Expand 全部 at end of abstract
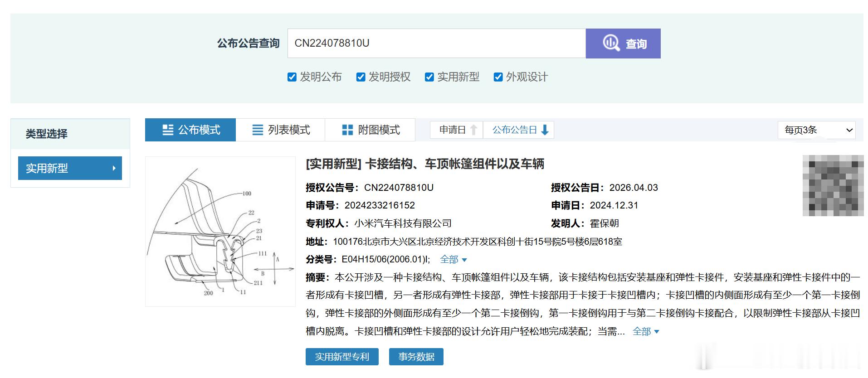 coord(646,331)
